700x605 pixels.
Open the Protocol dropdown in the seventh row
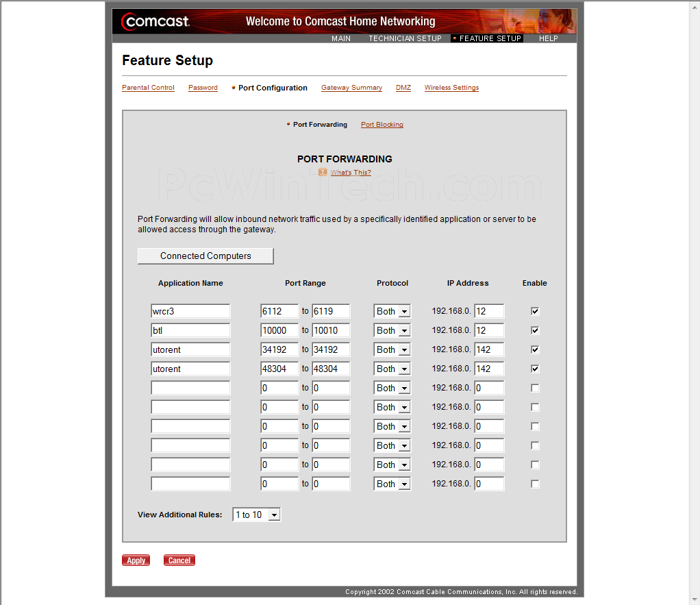tap(392, 426)
